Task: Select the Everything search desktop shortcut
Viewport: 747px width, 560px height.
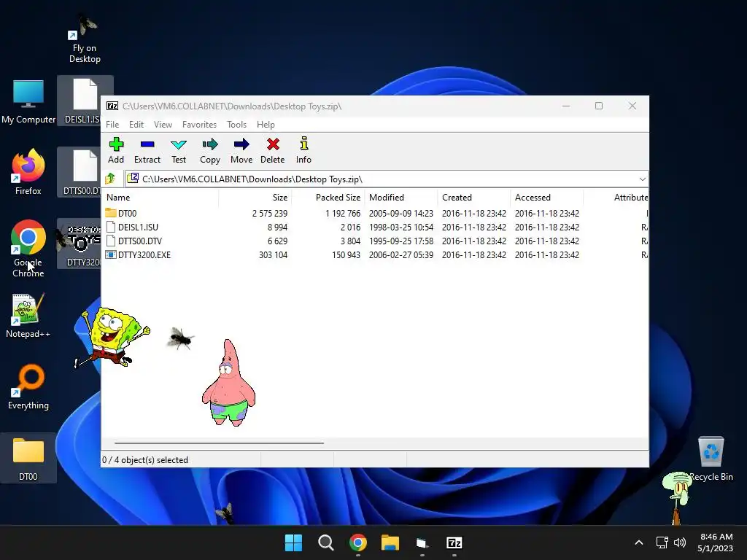Action: pyautogui.click(x=28, y=386)
